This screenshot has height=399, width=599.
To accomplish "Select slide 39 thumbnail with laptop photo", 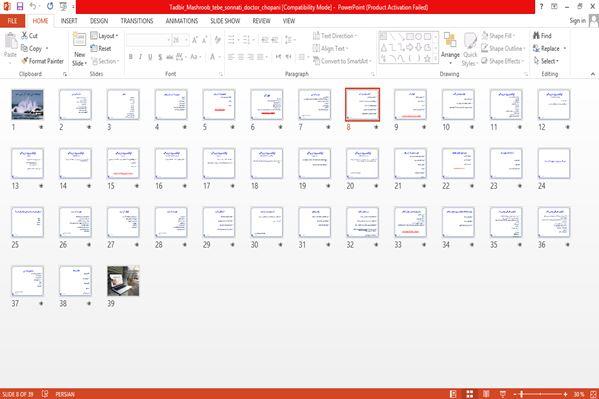I will point(123,281).
